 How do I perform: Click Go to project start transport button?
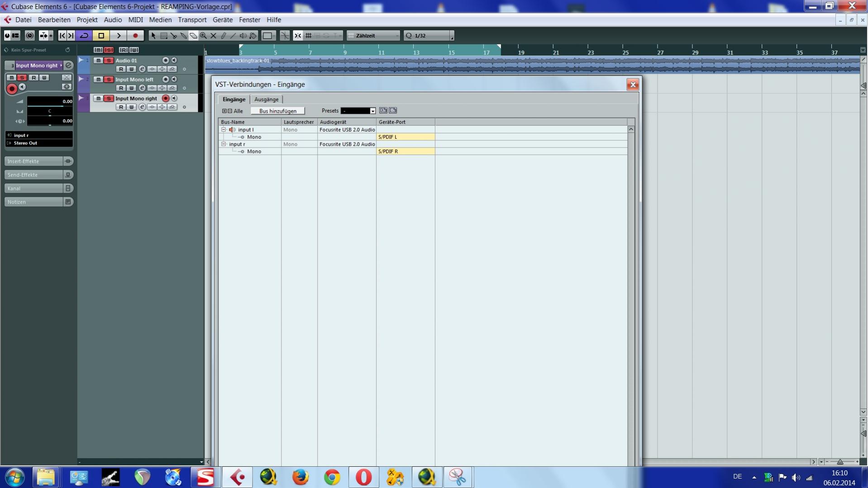[62, 36]
